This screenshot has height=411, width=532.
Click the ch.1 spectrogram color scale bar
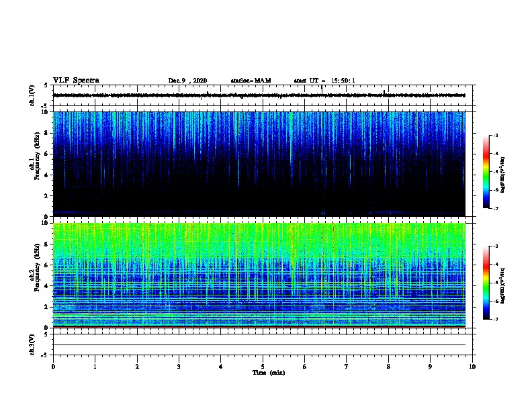tap(486, 172)
